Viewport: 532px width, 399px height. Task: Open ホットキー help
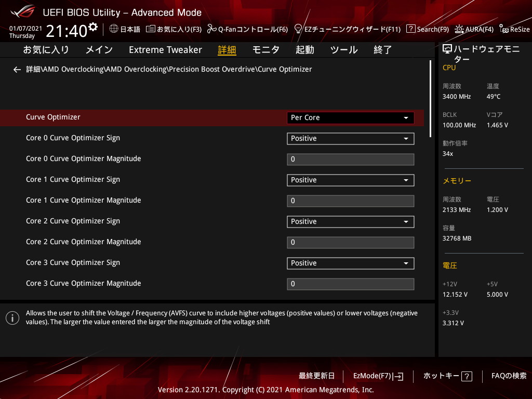[447, 376]
